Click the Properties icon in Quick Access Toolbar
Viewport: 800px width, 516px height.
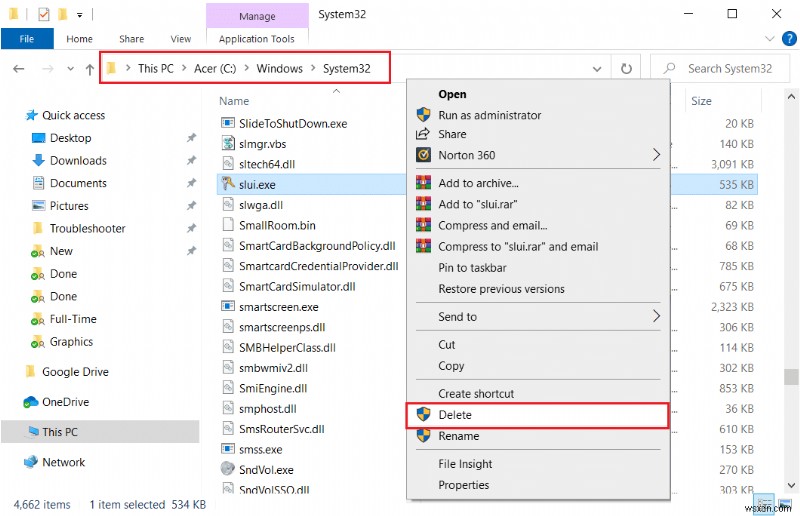42,14
